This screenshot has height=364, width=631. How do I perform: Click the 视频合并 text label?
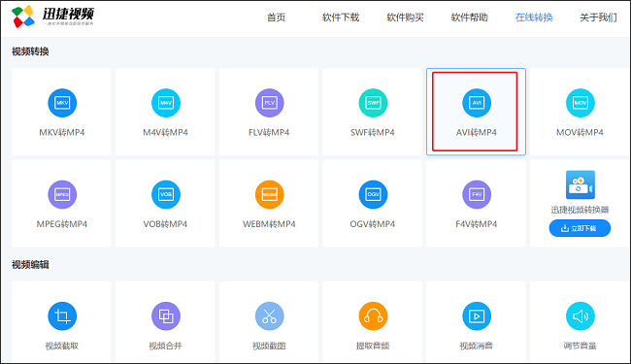point(166,346)
